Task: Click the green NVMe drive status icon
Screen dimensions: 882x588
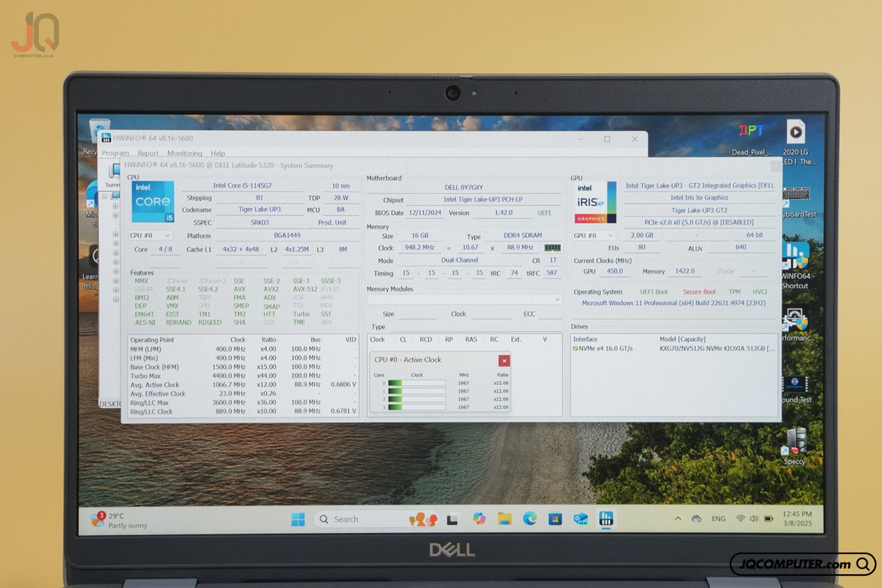Action: 576,349
